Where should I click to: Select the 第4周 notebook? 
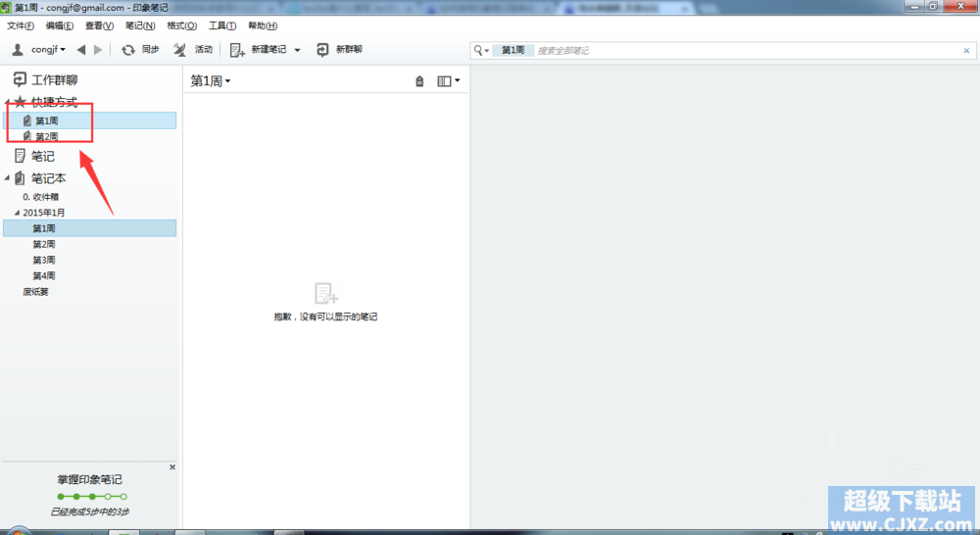click(x=44, y=275)
